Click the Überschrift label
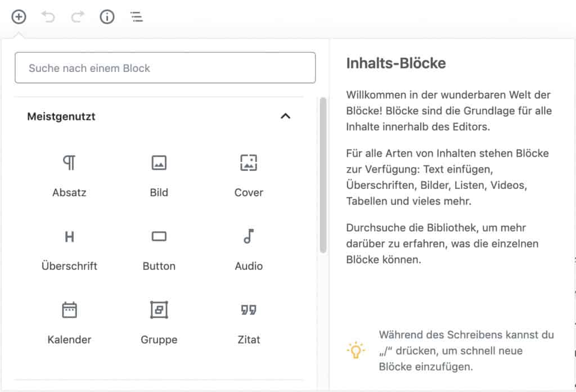 [x=69, y=265]
